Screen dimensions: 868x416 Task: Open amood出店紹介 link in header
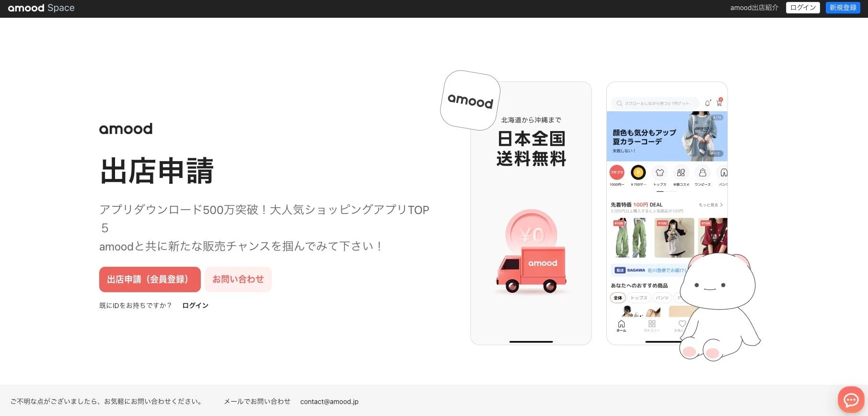[x=754, y=8]
